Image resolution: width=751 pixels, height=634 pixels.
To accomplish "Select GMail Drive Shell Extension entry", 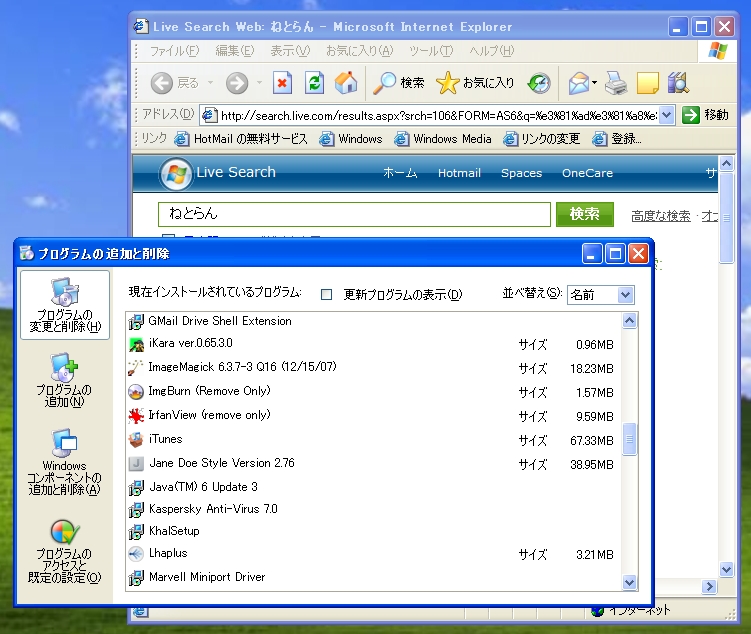I will click(375, 321).
